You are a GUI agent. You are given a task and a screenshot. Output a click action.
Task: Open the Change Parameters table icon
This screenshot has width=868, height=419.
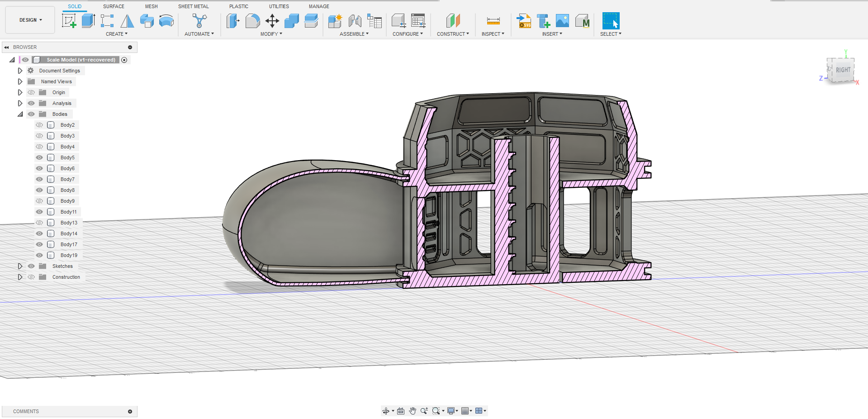[x=418, y=21]
